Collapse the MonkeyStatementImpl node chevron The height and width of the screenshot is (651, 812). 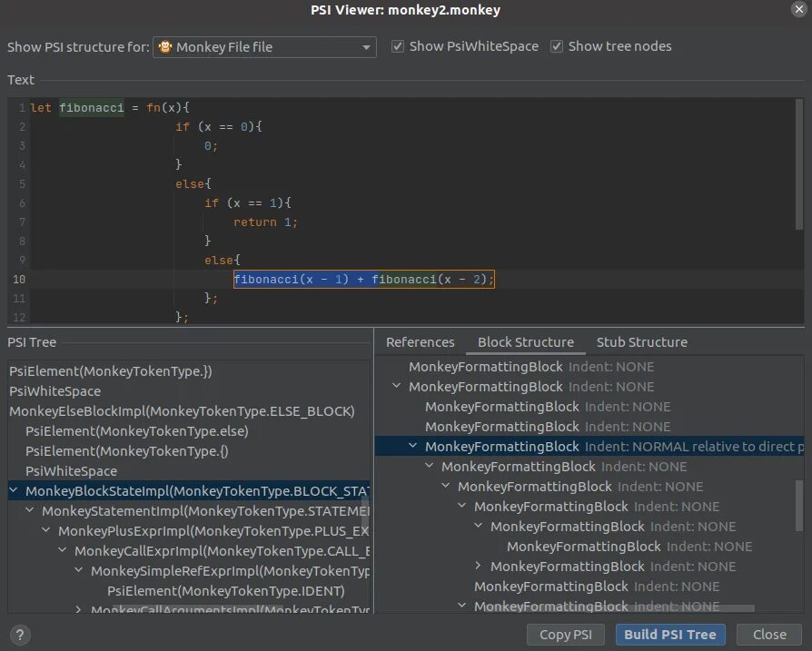click(x=29, y=510)
